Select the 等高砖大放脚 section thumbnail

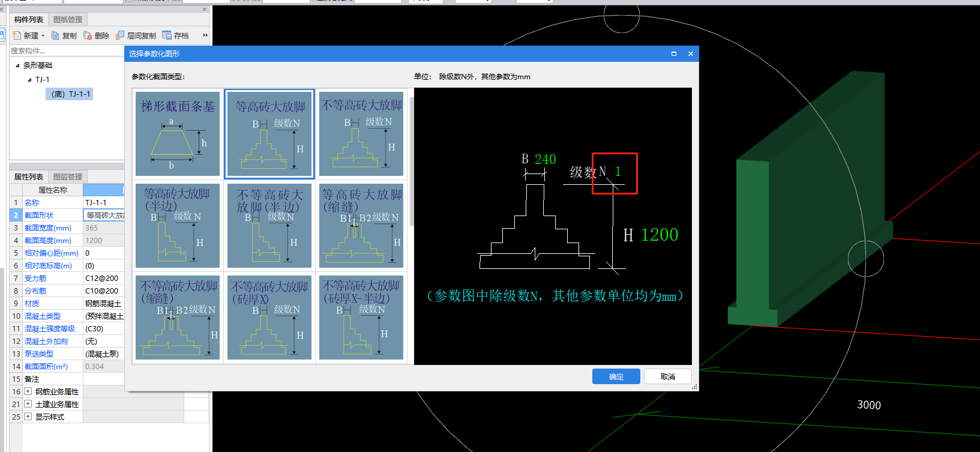(x=269, y=134)
